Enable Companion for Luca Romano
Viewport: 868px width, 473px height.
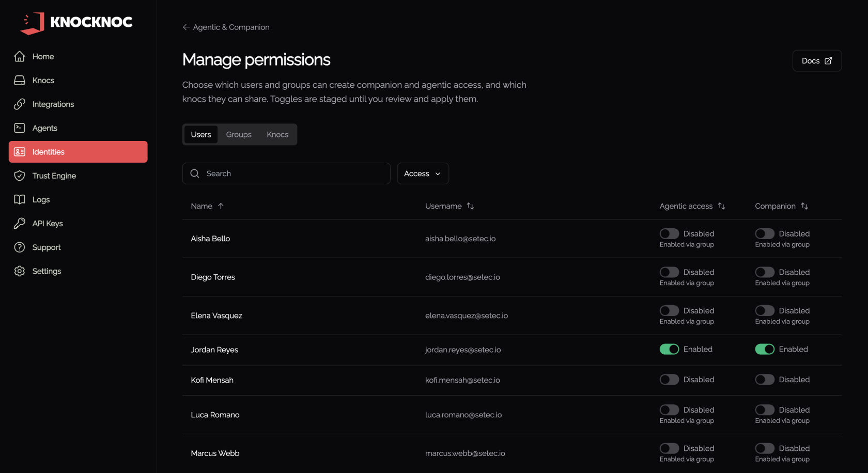click(x=765, y=410)
